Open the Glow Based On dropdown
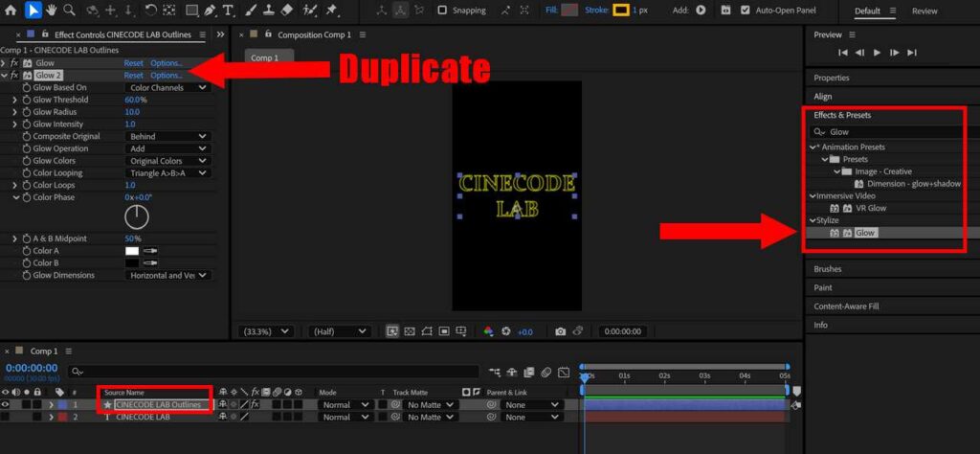The width and height of the screenshot is (980, 454). (167, 87)
